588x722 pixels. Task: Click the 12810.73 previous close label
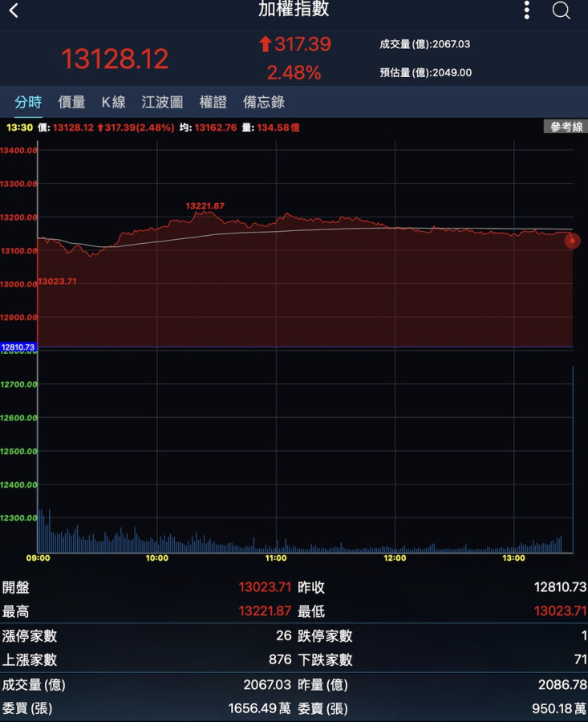coord(18,347)
